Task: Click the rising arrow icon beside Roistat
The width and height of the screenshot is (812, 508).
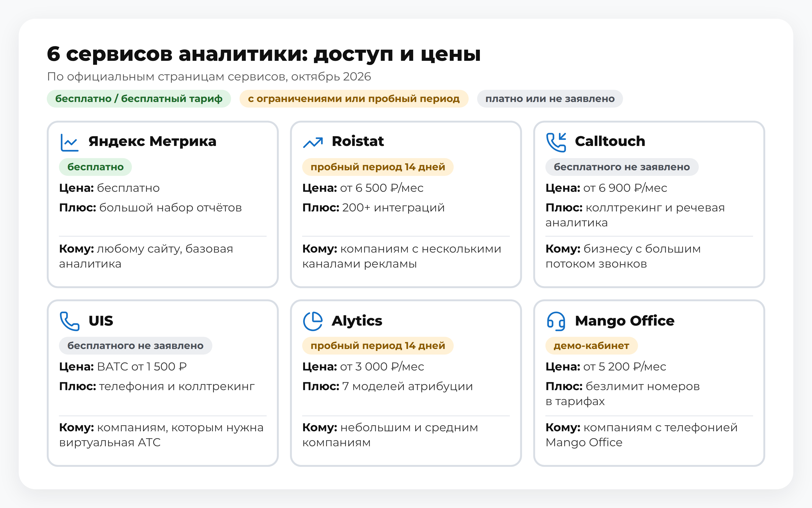Action: (312, 142)
